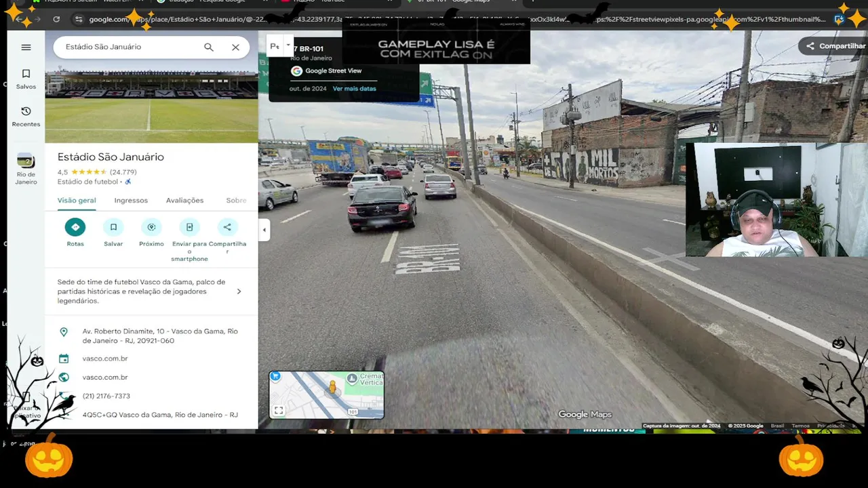Click the Termos link in footer

coord(800,426)
